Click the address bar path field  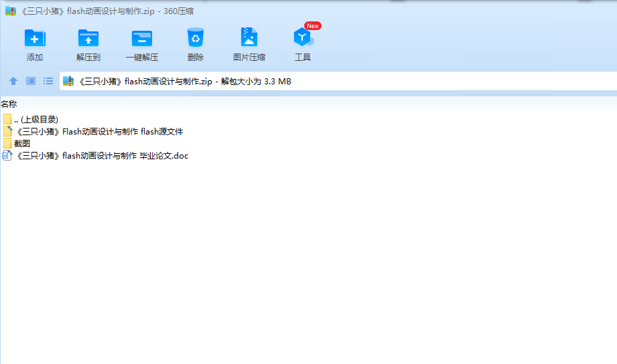click(338, 81)
